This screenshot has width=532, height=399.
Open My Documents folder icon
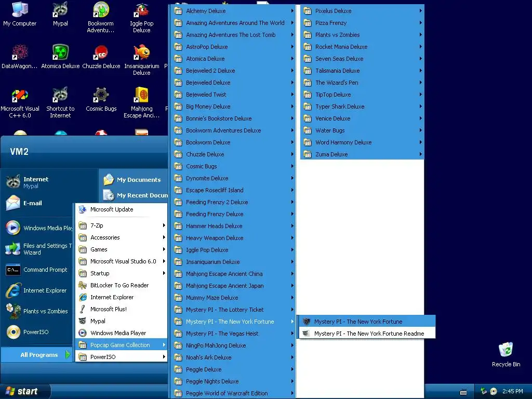[x=109, y=179]
